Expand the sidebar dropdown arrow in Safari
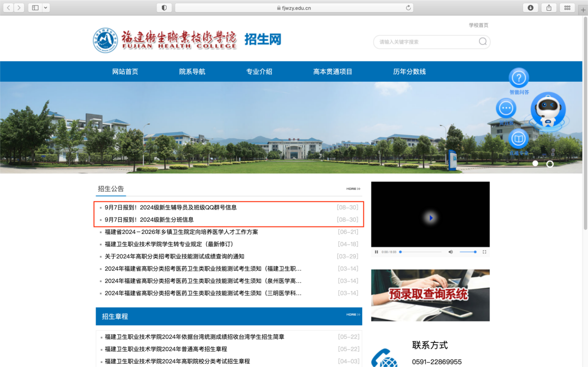Screen dimensions: 588x367 [x=46, y=8]
